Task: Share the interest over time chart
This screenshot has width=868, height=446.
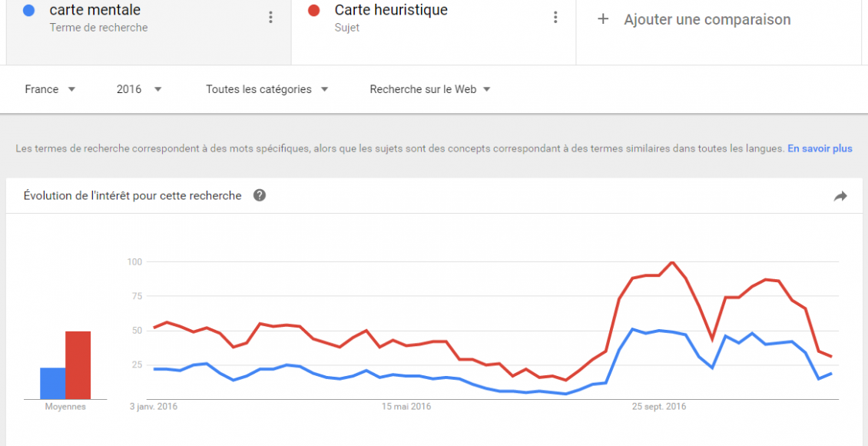Action: 840,196
